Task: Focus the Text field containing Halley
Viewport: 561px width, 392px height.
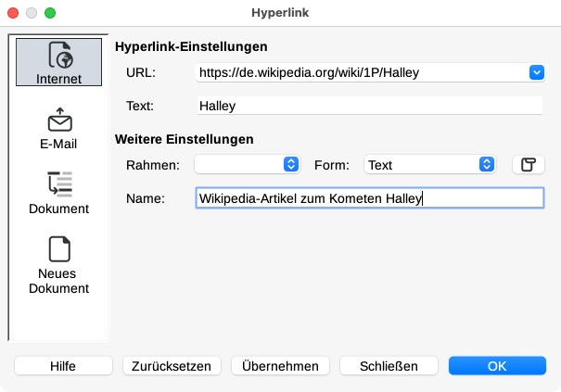Action: coord(370,106)
